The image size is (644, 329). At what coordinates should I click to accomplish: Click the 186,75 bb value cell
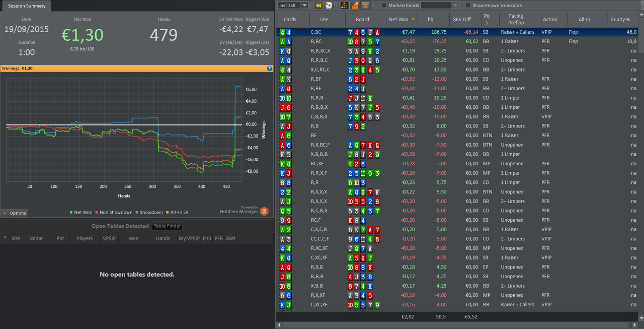click(x=439, y=32)
